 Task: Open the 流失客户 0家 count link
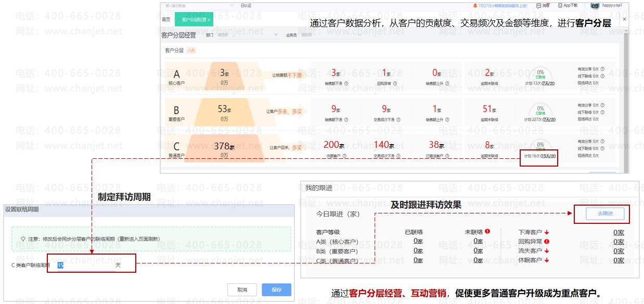[x=619, y=251]
